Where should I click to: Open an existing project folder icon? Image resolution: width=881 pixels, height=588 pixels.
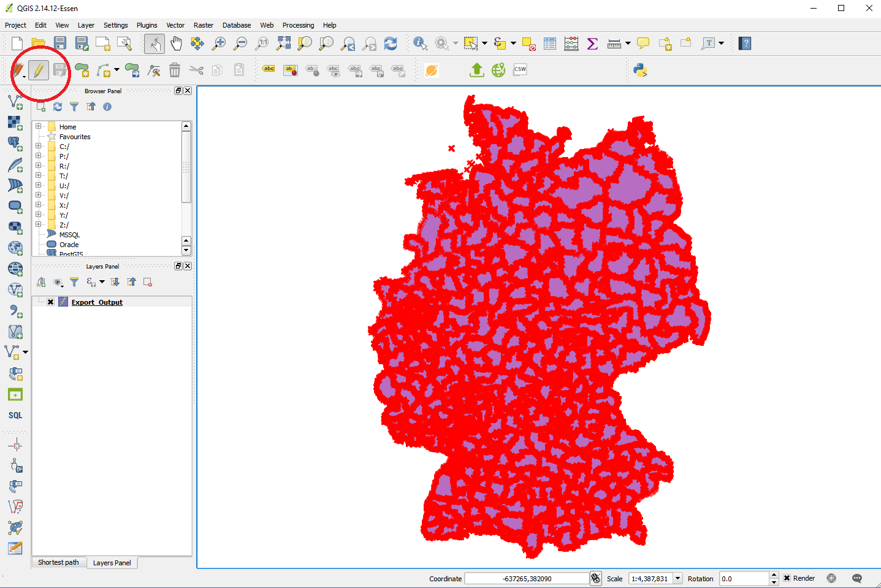pyautogui.click(x=39, y=44)
